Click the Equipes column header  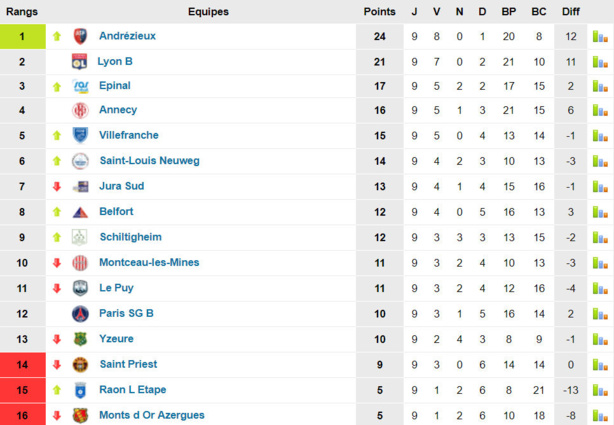click(x=208, y=12)
